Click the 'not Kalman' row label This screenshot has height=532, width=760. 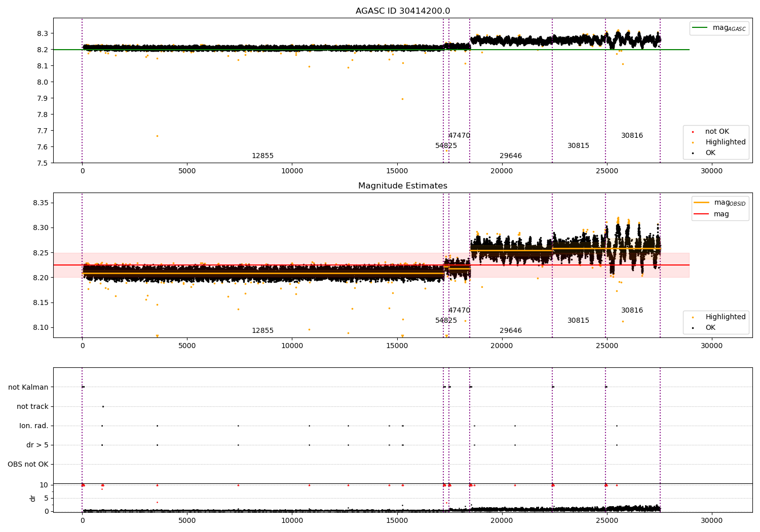point(28,388)
